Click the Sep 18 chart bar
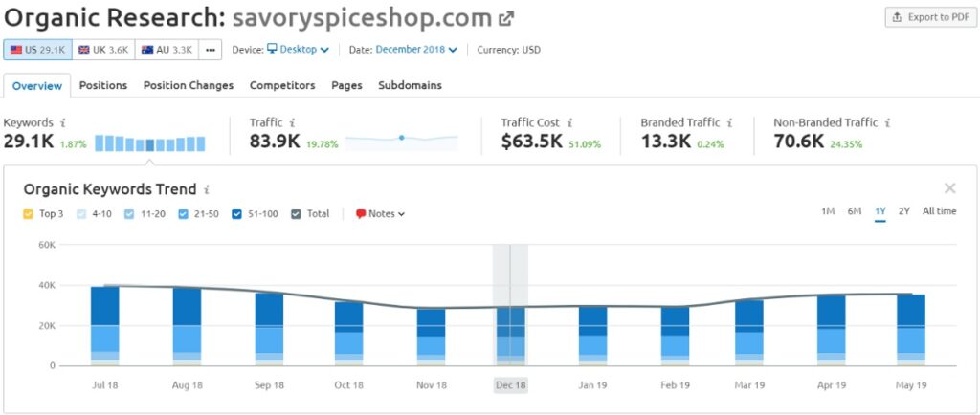 pyautogui.click(x=269, y=330)
